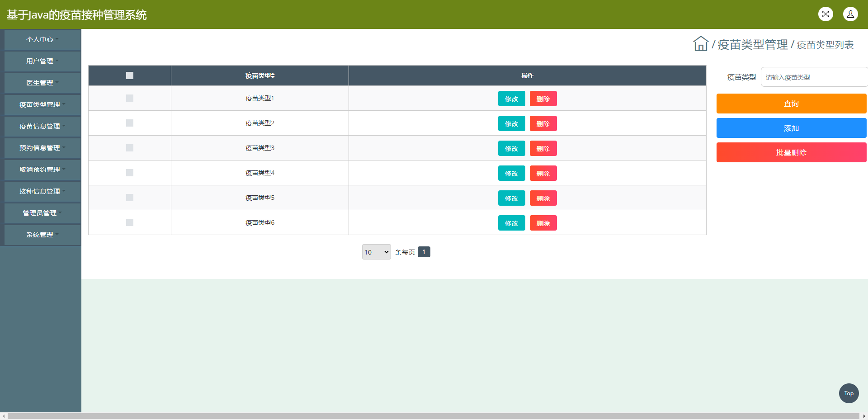The width and height of the screenshot is (868, 420).
Task: Check the box for 疫苗类型2 row
Action: [x=130, y=123]
